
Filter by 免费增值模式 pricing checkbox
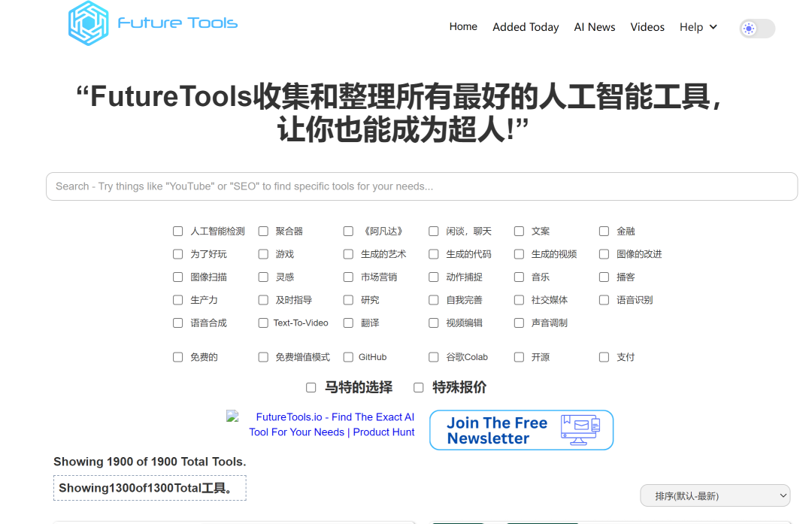coord(263,357)
